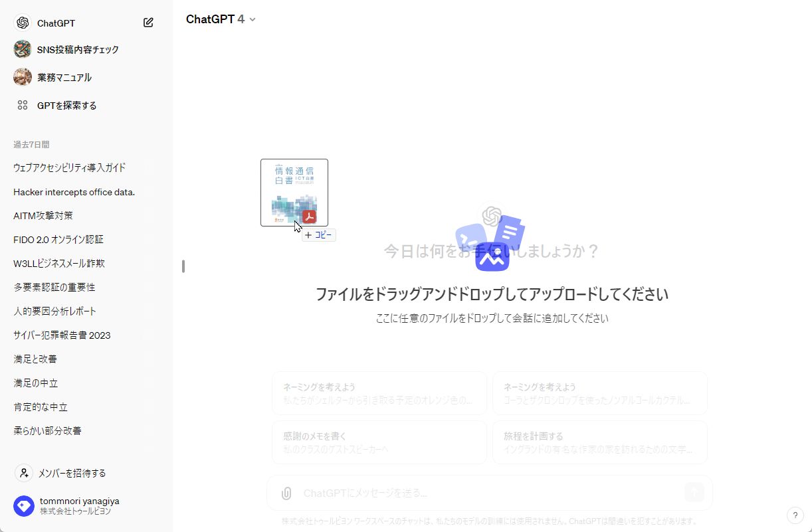Click the send message arrow icon

point(693,493)
